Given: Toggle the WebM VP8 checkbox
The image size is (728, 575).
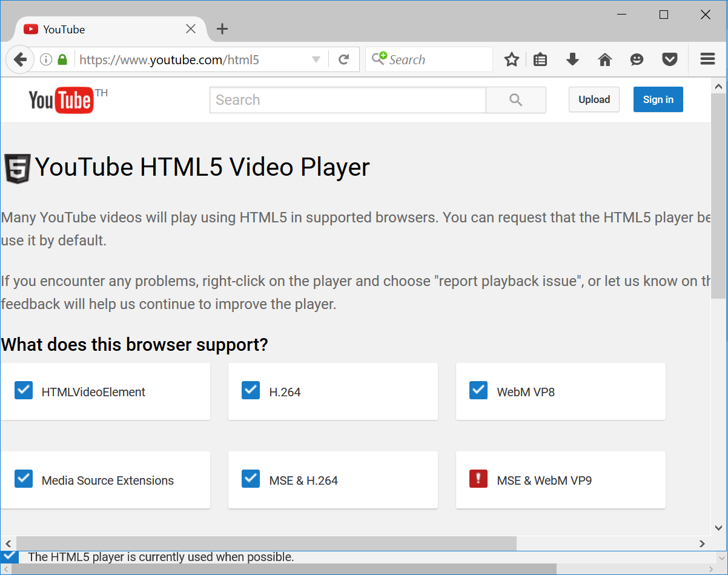Looking at the screenshot, I should click(x=478, y=390).
